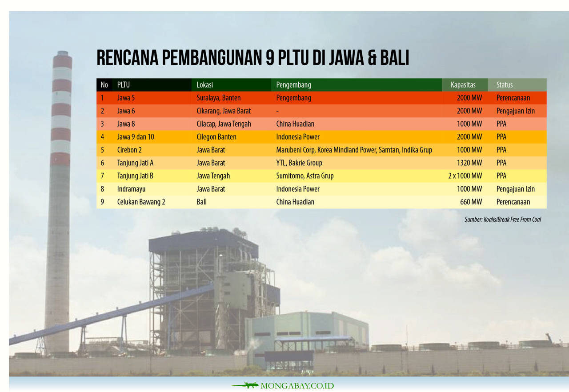The height and width of the screenshot is (392, 569).
Task: Select the 'Perencanaan' status of Jawa 5
Action: click(513, 98)
